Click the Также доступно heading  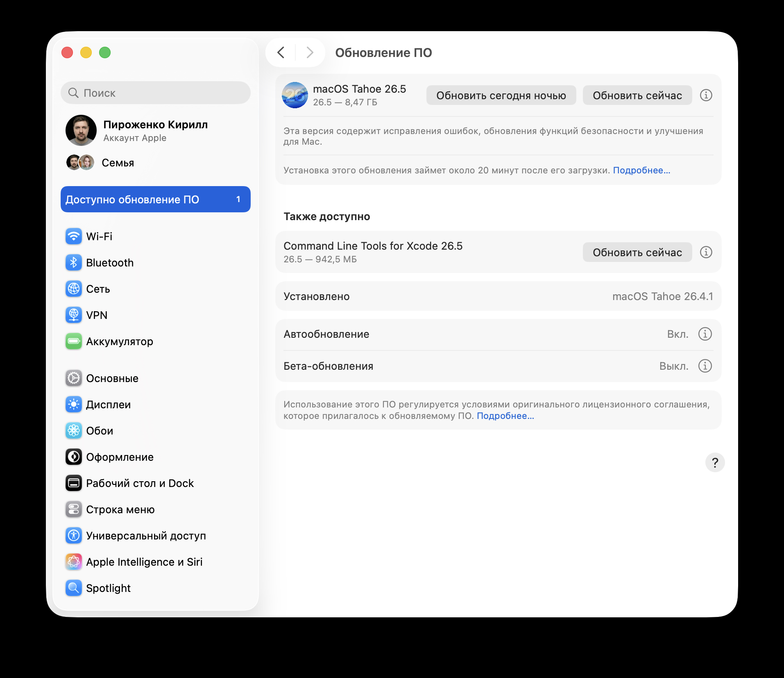[x=327, y=216]
